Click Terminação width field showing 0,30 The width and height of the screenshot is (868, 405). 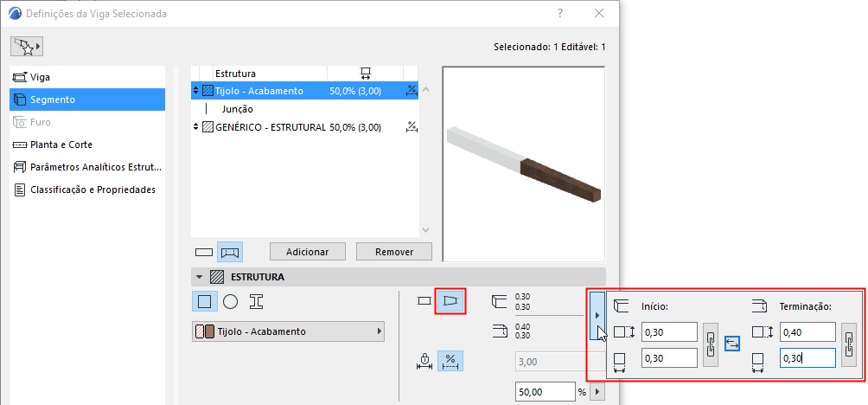point(807,358)
